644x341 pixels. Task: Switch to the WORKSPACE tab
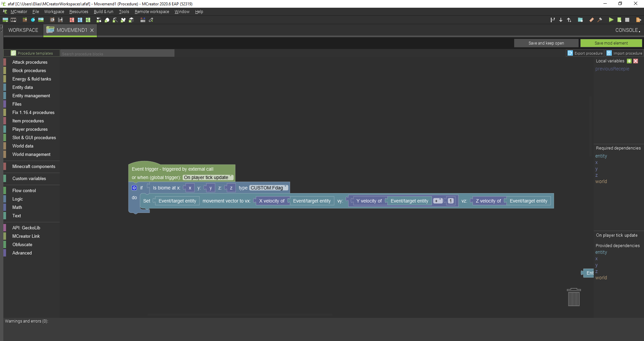[x=23, y=30]
